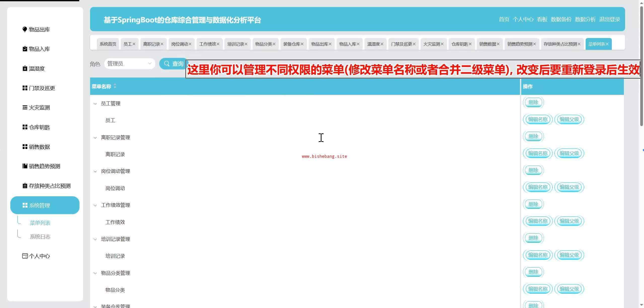Click the search magnifier icon in 查询

tap(167, 64)
